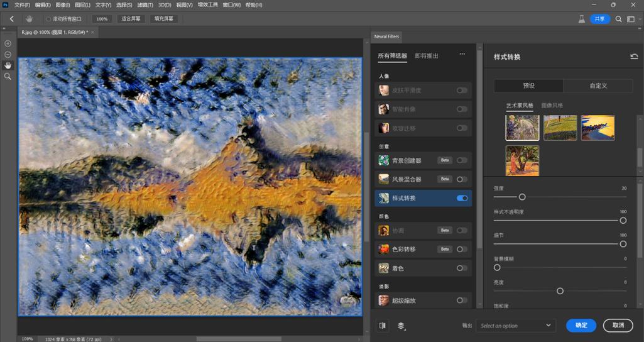The width and height of the screenshot is (644, 342).
Task: Click the back arrow in options bar
Action: 11,19
